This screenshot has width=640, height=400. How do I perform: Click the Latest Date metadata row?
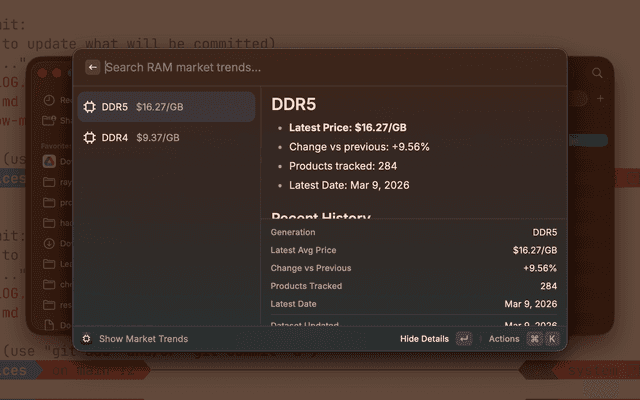click(414, 304)
